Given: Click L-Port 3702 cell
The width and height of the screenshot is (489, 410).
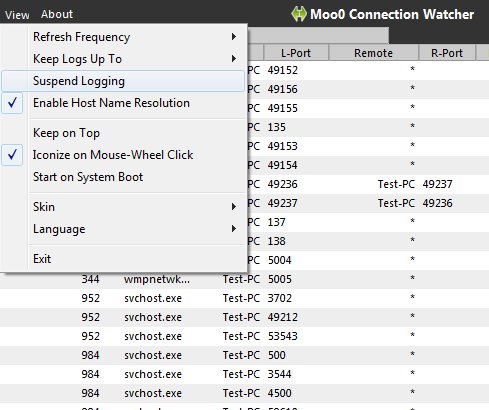Looking at the screenshot, I should click(x=280, y=298).
